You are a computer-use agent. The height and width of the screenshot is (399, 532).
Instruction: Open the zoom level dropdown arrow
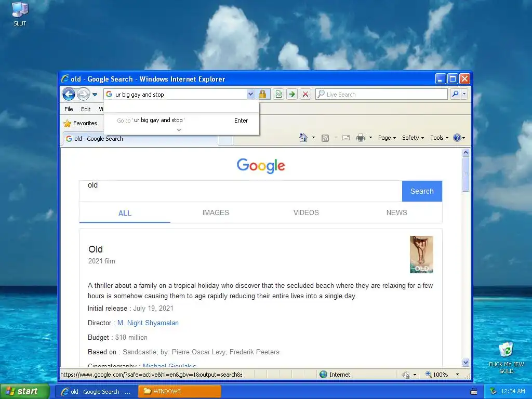pyautogui.click(x=457, y=375)
